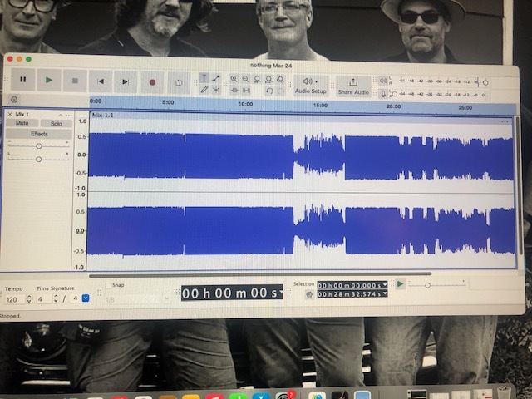Click the Mix 1.1 clip title

coord(103,115)
